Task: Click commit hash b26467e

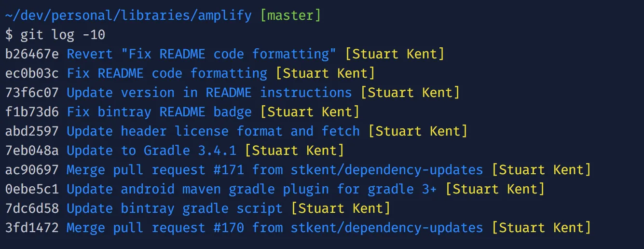Action: [32, 54]
